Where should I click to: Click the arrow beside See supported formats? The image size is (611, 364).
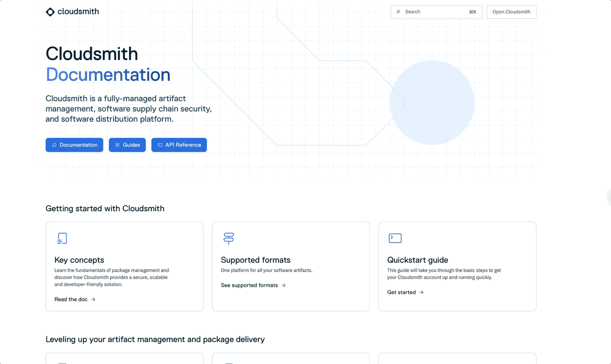point(283,285)
